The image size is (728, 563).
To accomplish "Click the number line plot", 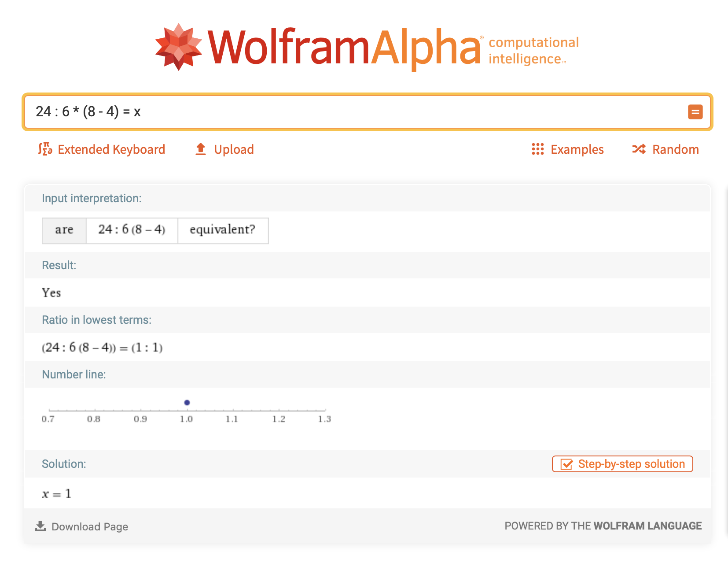I will click(186, 412).
